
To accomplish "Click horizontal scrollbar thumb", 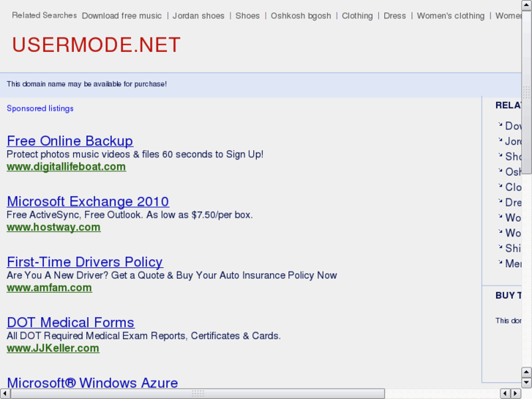I will pyautogui.click(x=198, y=394).
